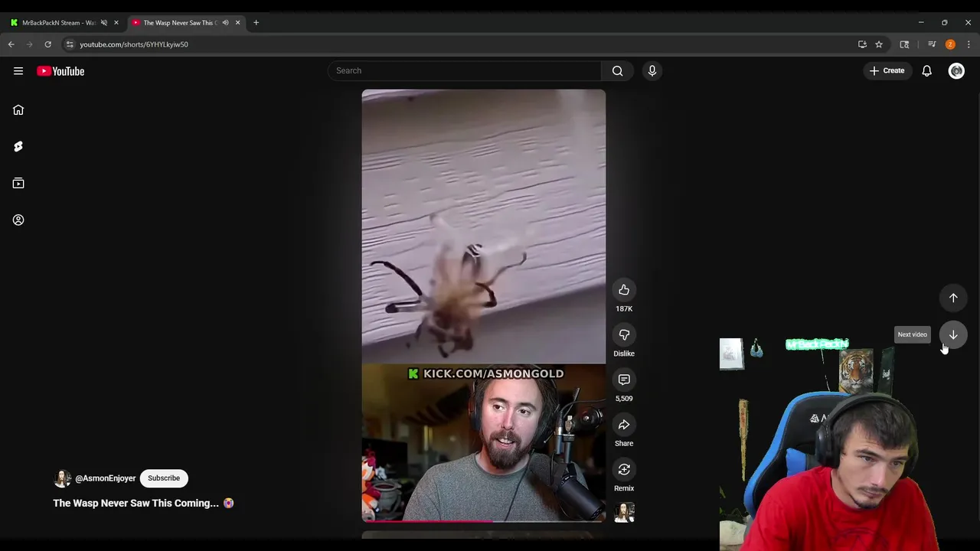This screenshot has height=551, width=980.
Task: Click the 187K likes count
Action: (x=624, y=309)
